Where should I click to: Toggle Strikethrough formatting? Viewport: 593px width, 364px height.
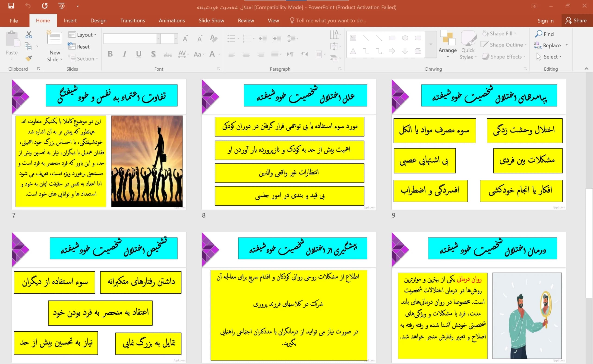(x=167, y=54)
